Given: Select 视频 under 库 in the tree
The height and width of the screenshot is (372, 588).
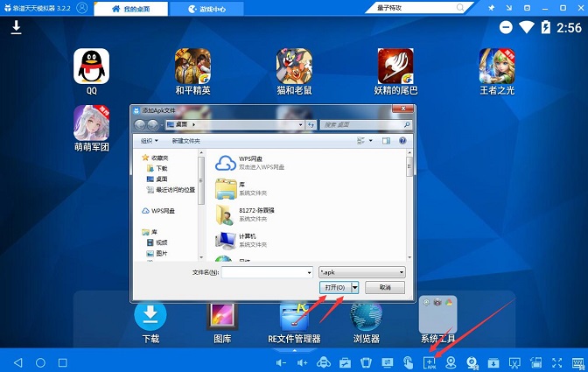Looking at the screenshot, I should click(157, 242).
